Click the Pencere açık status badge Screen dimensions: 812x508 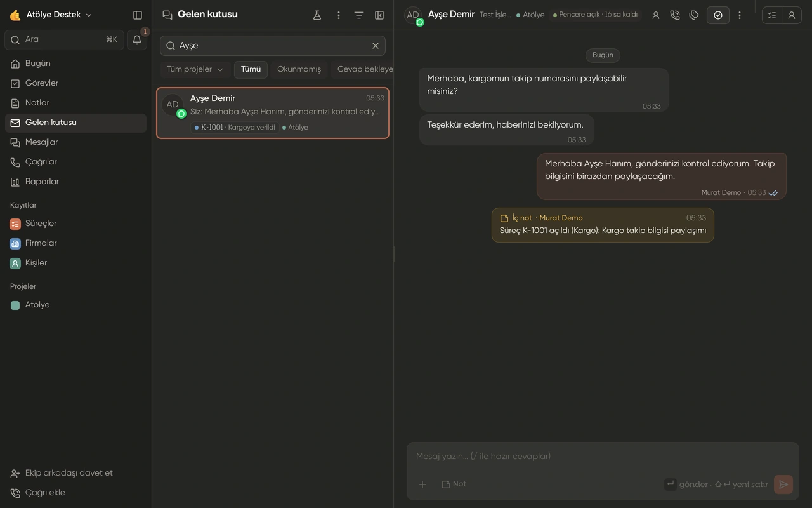pos(596,15)
